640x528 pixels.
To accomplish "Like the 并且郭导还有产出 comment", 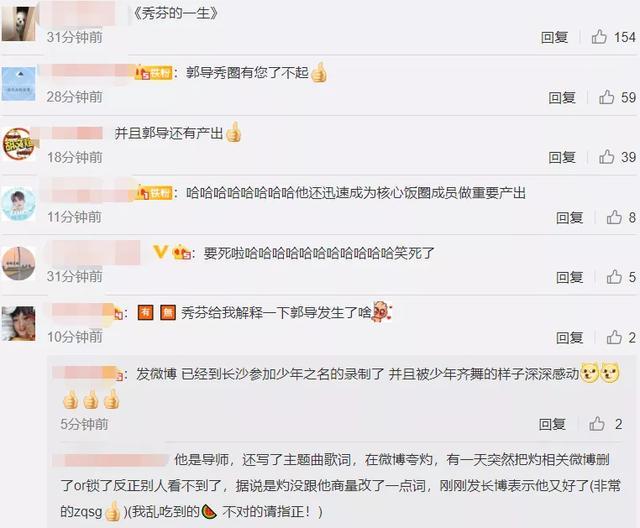I will click(x=606, y=157).
